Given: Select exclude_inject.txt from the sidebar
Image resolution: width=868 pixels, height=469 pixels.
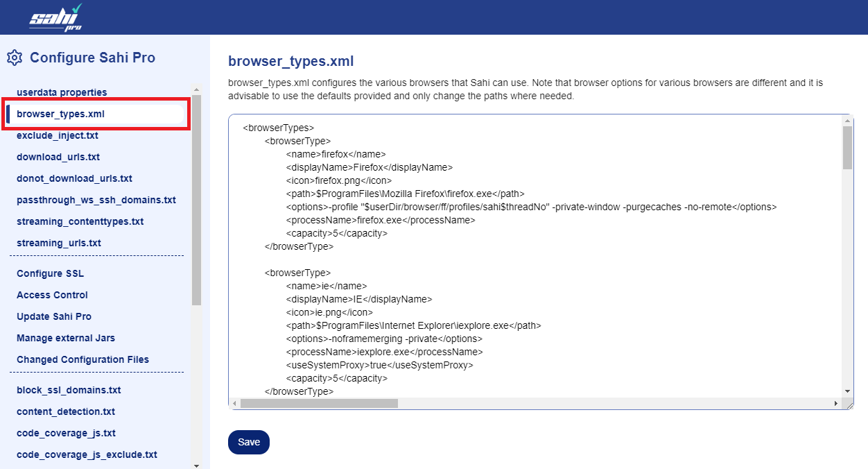Looking at the screenshot, I should (x=58, y=135).
